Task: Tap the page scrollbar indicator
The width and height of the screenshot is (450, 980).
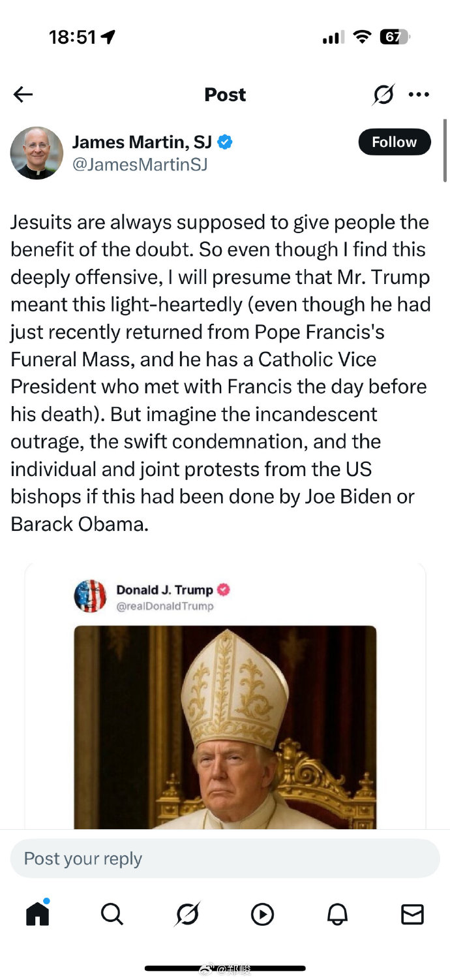Action: 445,150
